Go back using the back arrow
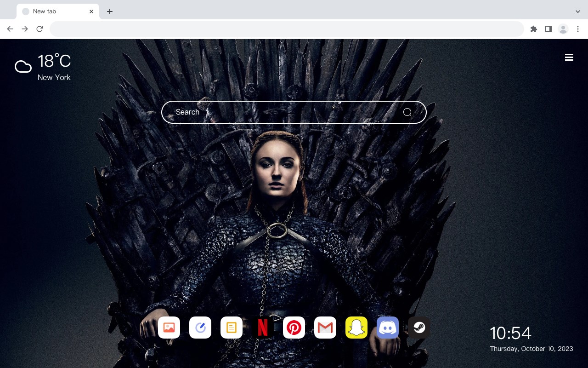The width and height of the screenshot is (588, 368). pyautogui.click(x=10, y=29)
